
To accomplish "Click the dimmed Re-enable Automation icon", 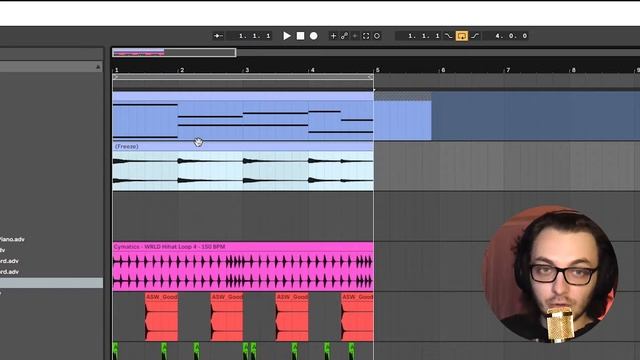I will [355, 36].
